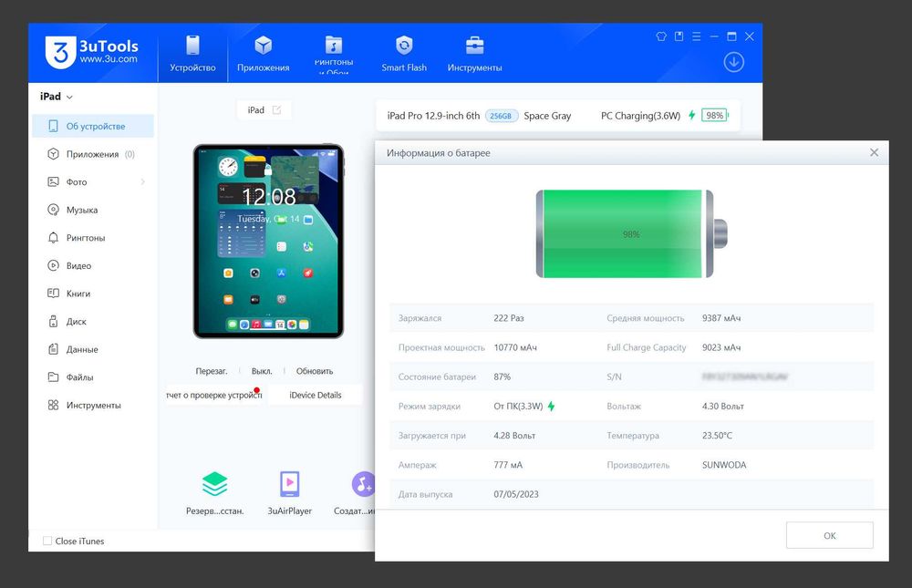Open Диск in sidebar
This screenshot has width=912, height=588.
[93, 322]
